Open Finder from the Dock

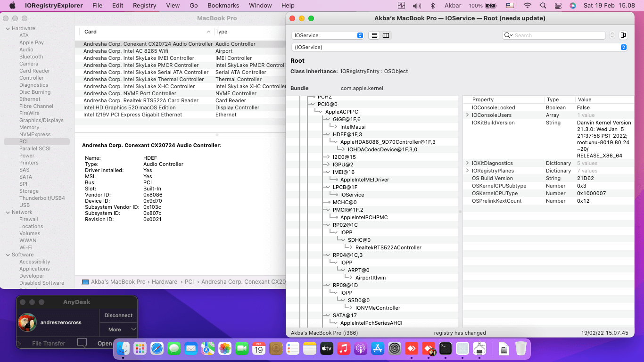tap(123, 348)
